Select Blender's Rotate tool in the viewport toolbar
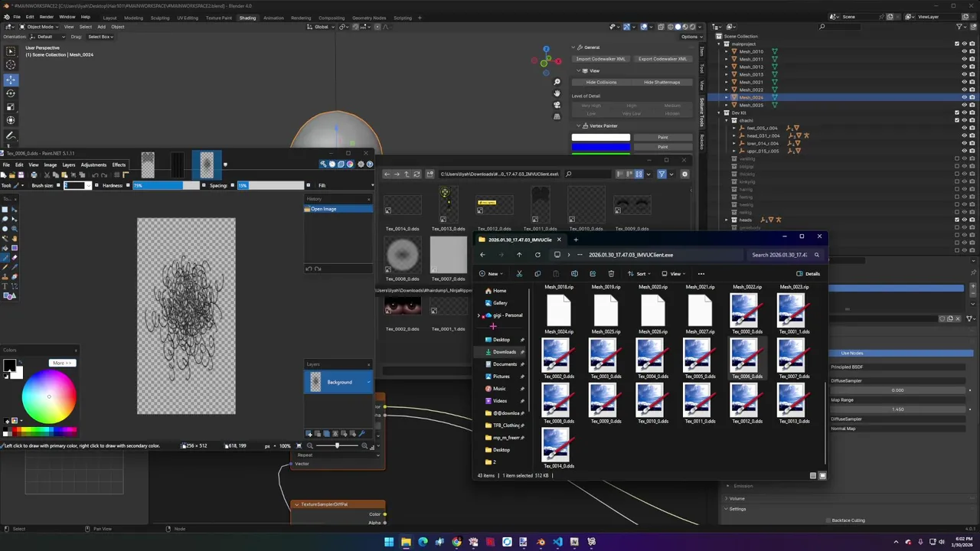The width and height of the screenshot is (980, 551). [x=11, y=93]
